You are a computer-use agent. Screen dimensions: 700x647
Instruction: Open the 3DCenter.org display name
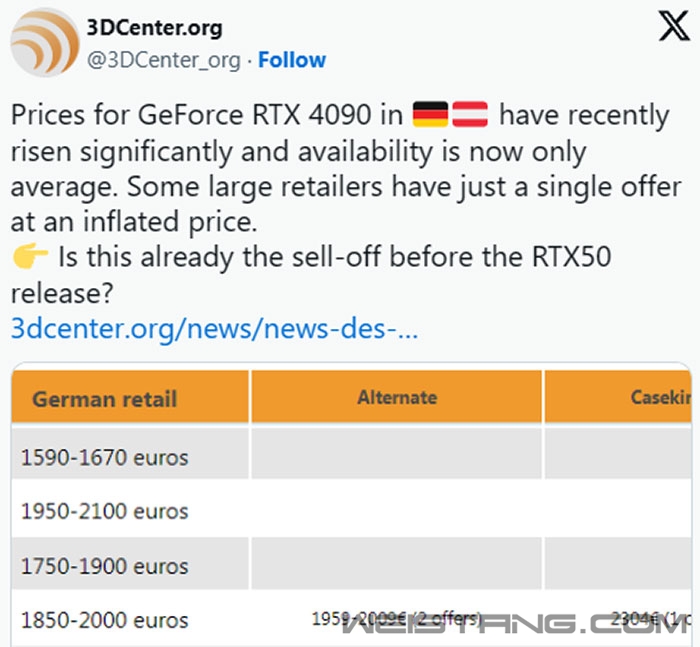tap(154, 28)
